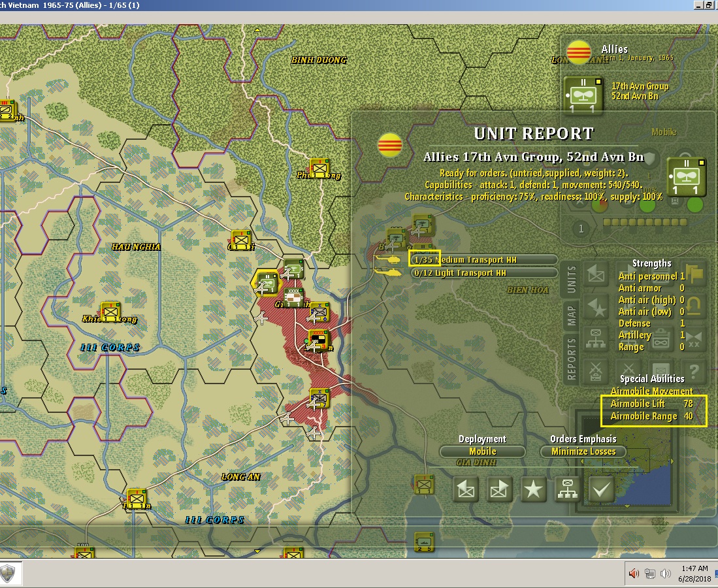
Task: Switch to the MAP side tab
Action: 572,315
